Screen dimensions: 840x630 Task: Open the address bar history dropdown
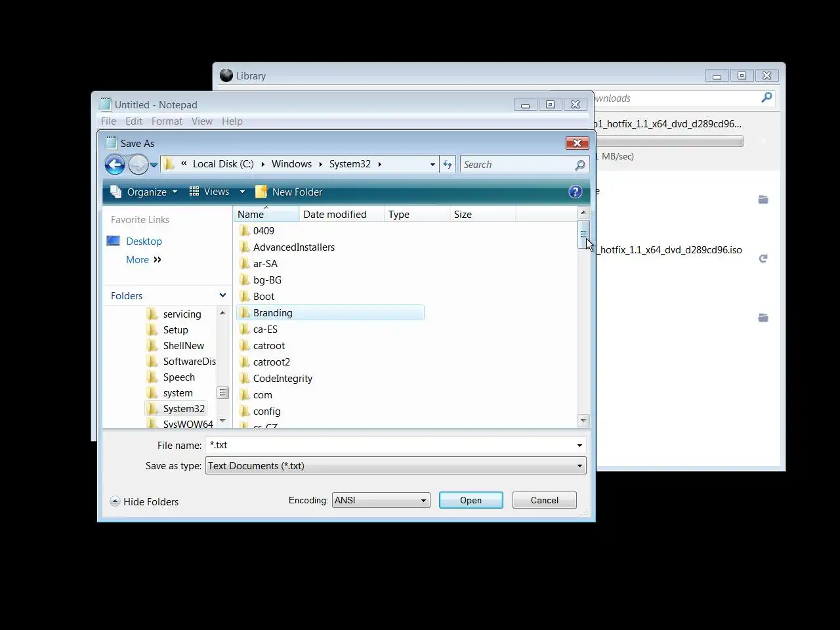point(432,165)
